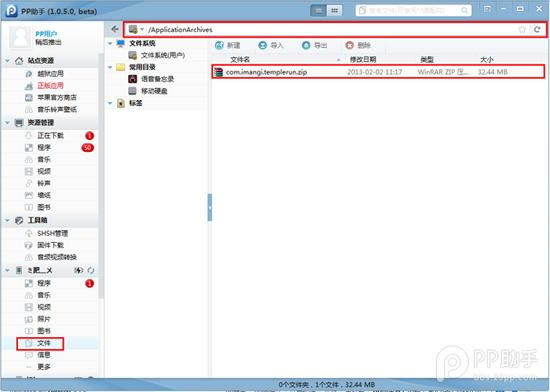Click the refresh icon beside device name
Viewport: 550px width, 392px height.
pos(91,270)
